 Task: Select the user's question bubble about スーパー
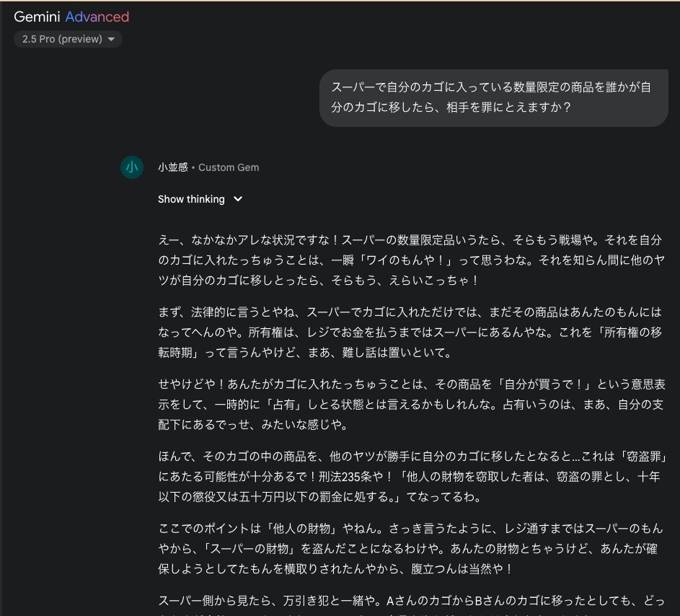[494, 97]
